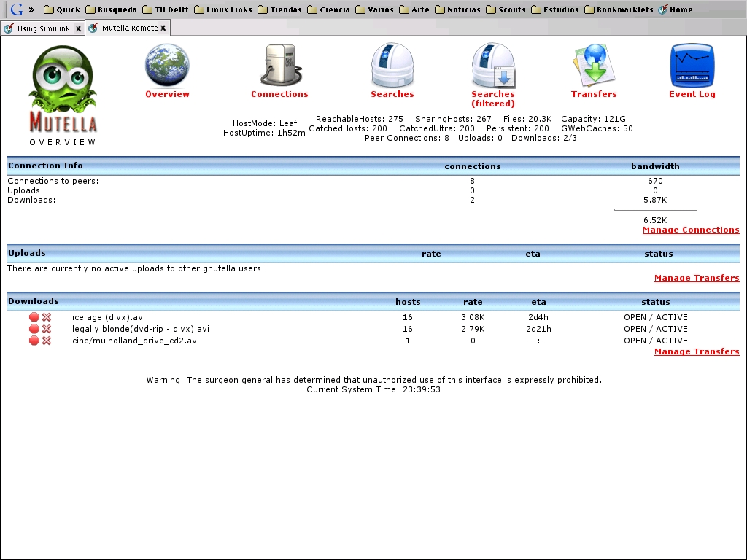Open the Bookmarklets bookmarks folder
The image size is (747, 560).
coord(619,9)
